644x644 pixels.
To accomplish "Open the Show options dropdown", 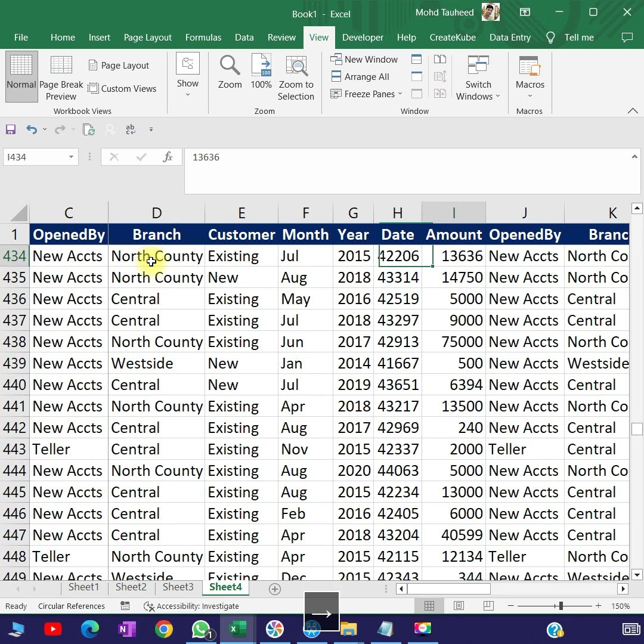I will click(x=188, y=76).
